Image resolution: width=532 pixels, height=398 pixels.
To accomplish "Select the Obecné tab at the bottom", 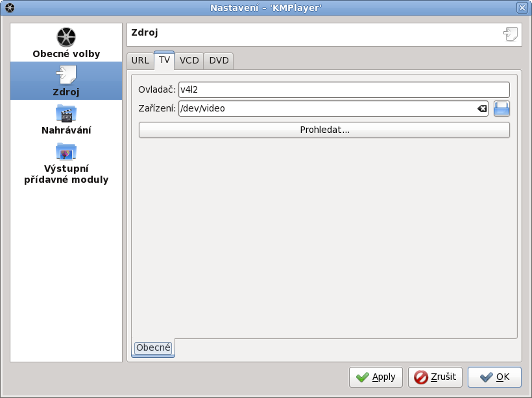I will pyautogui.click(x=153, y=348).
